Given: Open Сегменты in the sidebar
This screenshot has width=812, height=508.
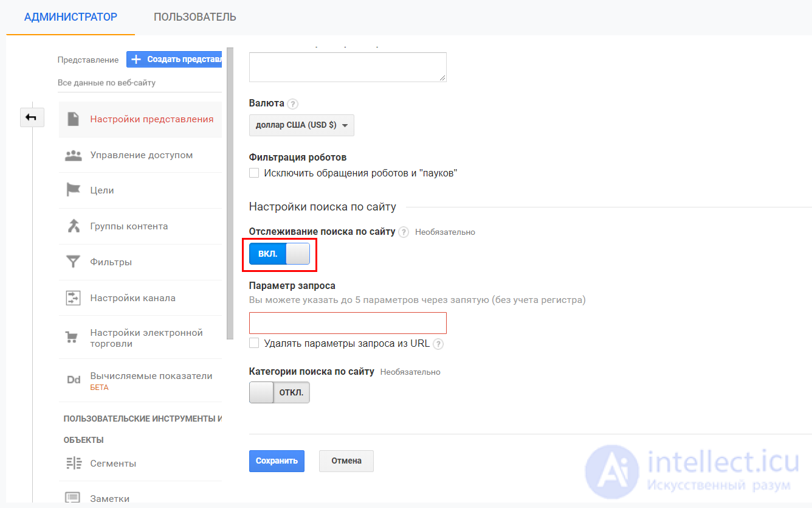Looking at the screenshot, I should point(140,464).
